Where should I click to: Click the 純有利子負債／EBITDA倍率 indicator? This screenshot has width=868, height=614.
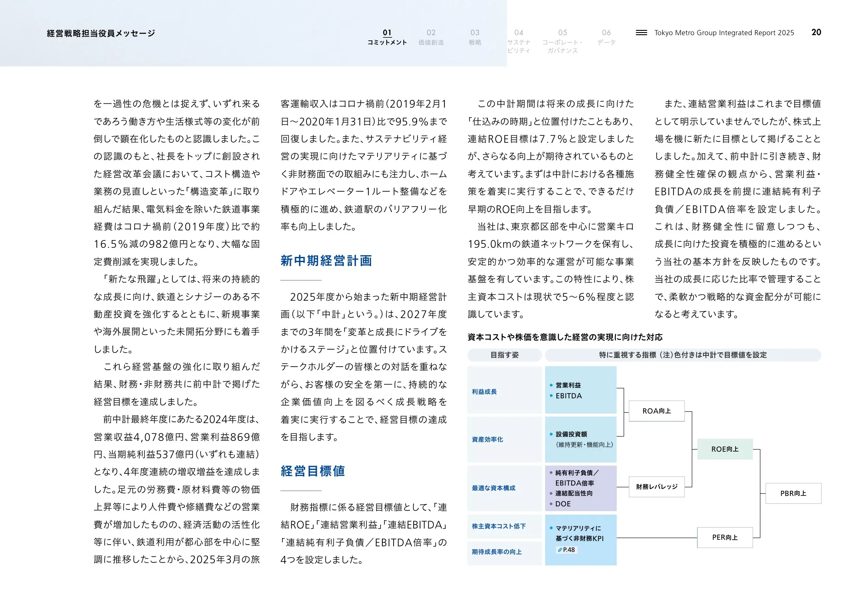click(x=574, y=478)
